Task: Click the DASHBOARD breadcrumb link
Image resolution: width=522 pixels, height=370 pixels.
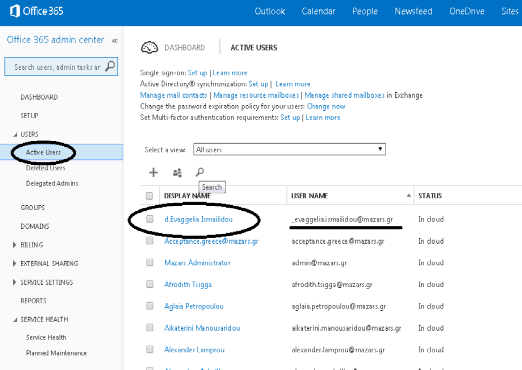Action: (x=185, y=48)
